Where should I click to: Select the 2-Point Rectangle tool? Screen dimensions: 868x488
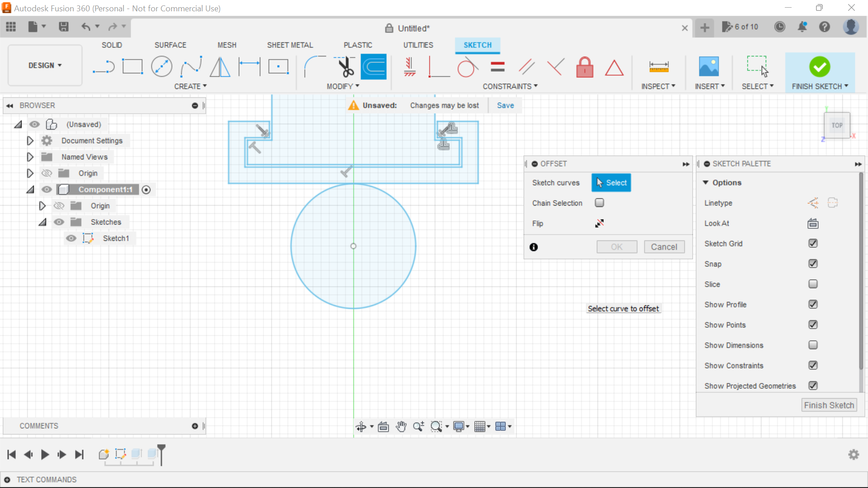click(x=132, y=66)
